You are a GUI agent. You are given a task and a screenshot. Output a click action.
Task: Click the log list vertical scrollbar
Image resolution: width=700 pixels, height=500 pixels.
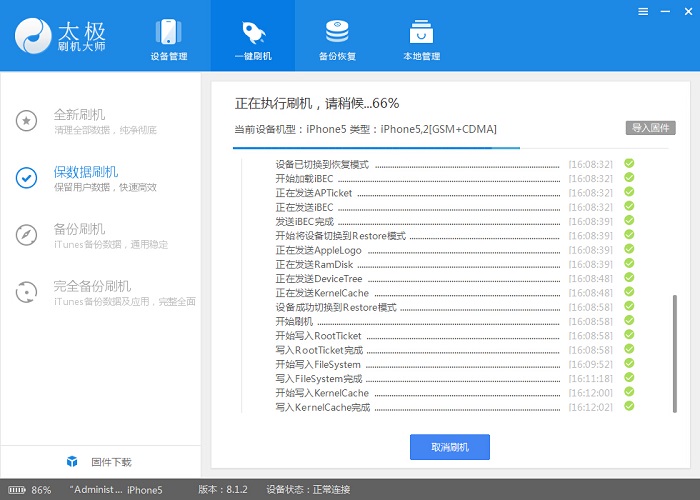pyautogui.click(x=674, y=350)
